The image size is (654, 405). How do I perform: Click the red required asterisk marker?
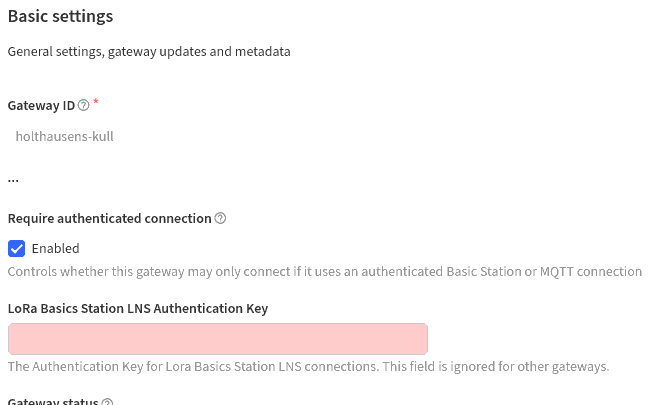[96, 101]
